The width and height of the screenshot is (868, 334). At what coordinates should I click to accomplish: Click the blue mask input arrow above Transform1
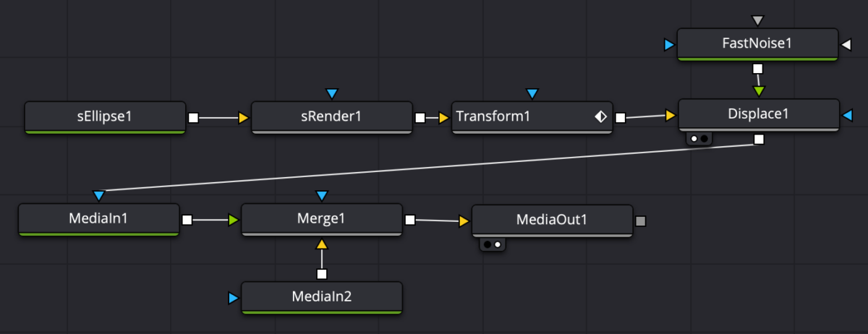(533, 93)
